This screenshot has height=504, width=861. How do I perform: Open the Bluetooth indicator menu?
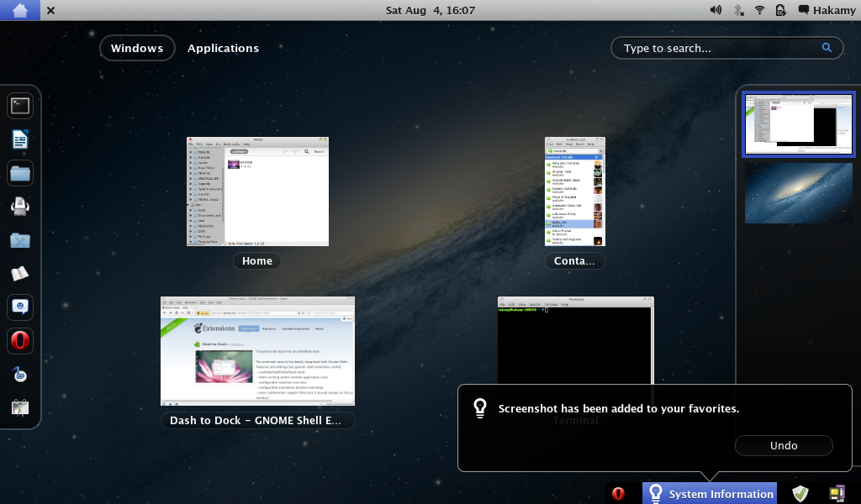[738, 10]
